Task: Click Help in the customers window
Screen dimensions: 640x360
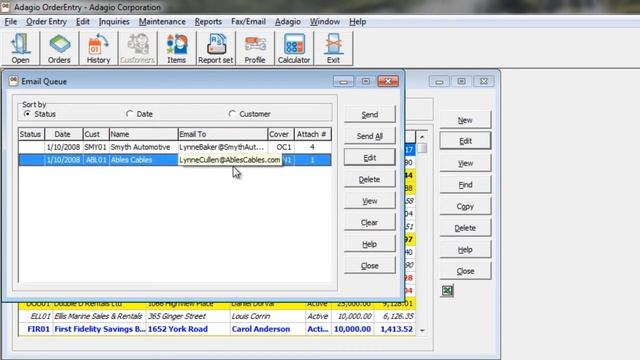Action: [x=465, y=249]
